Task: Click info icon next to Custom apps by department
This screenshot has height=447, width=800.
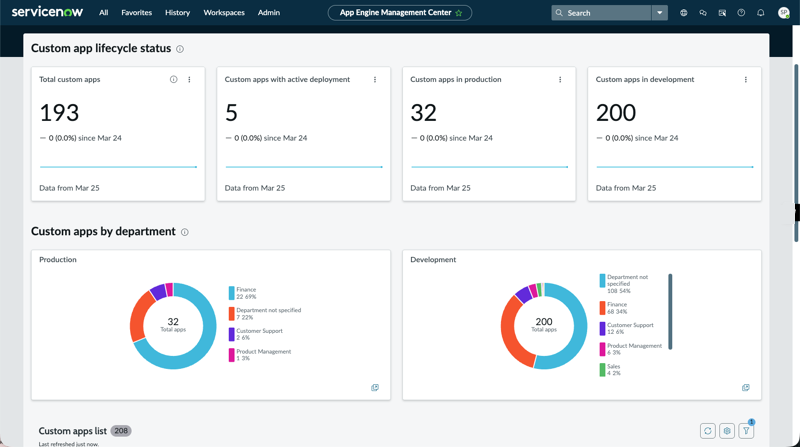Action: coord(185,232)
